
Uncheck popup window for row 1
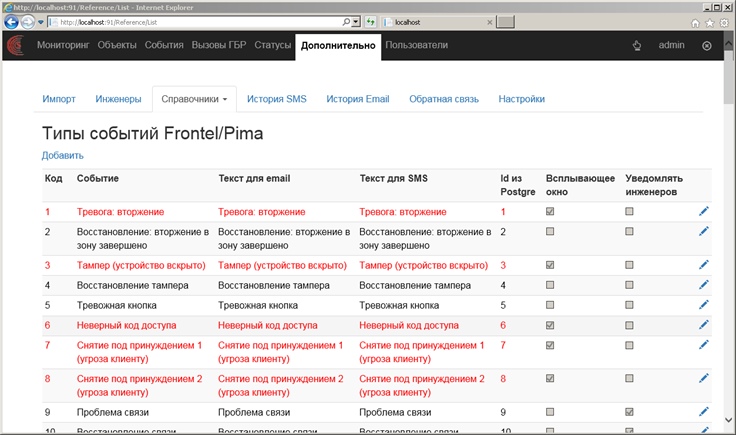(550, 211)
